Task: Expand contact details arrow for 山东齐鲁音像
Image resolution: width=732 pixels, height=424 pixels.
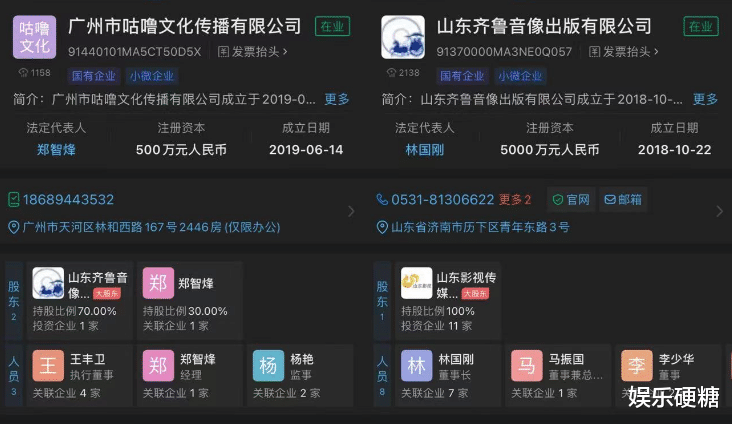Action: point(719,212)
